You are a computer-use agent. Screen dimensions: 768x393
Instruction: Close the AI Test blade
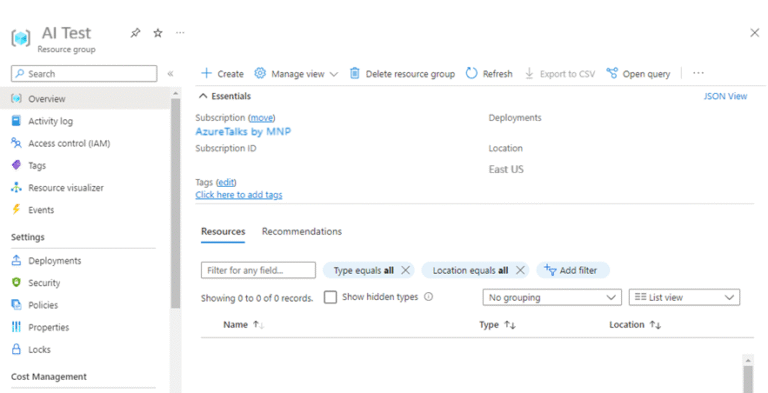point(754,33)
